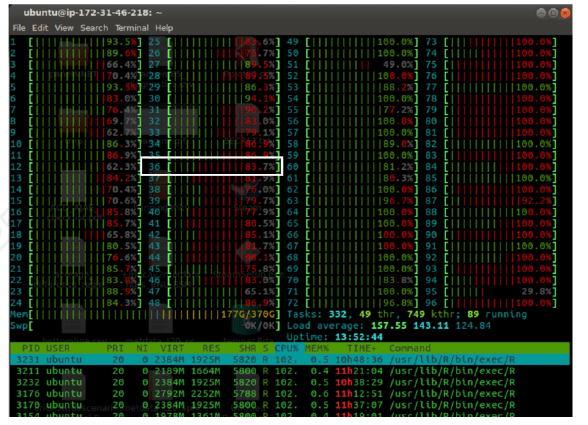Viewport: 588px width, 425px height.
Task: Sort by MEM% column header
Action: coord(317,348)
